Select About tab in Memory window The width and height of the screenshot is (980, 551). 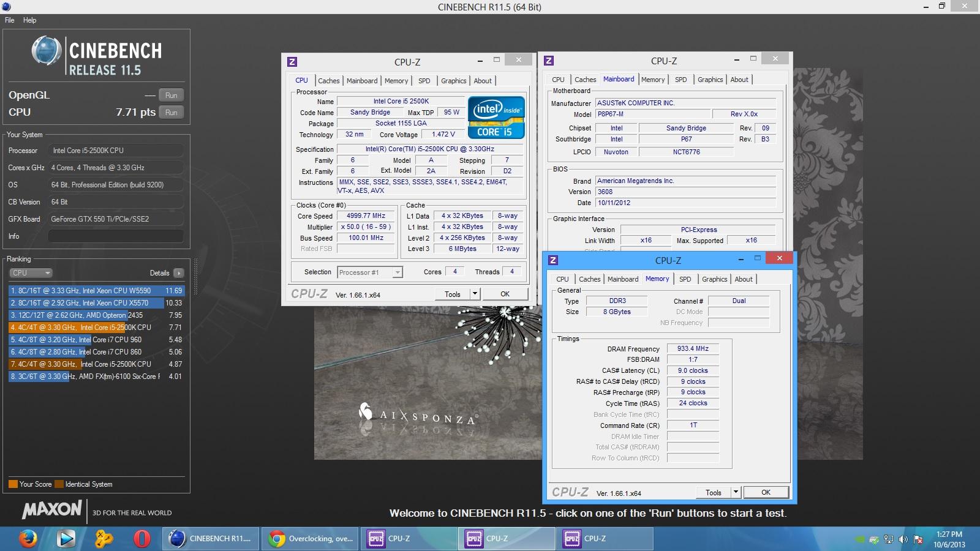coord(744,279)
